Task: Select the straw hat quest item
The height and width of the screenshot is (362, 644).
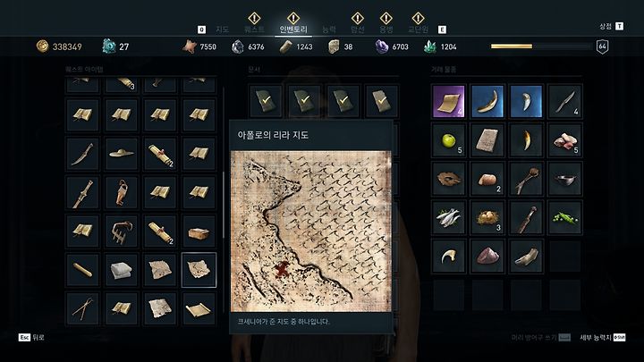Action: 121,154
